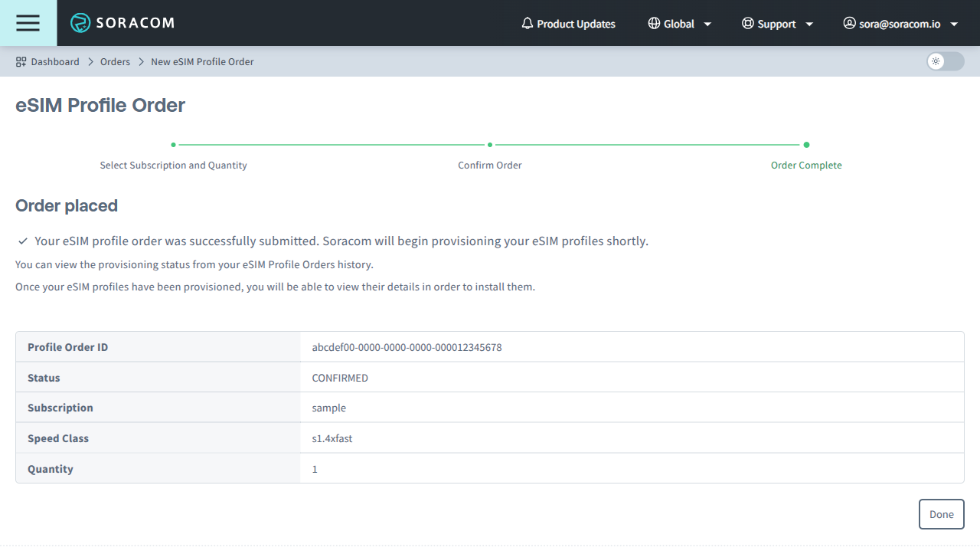Select the Dashboard breadcrumb item
Screen dimensions: 980x554
[55, 61]
